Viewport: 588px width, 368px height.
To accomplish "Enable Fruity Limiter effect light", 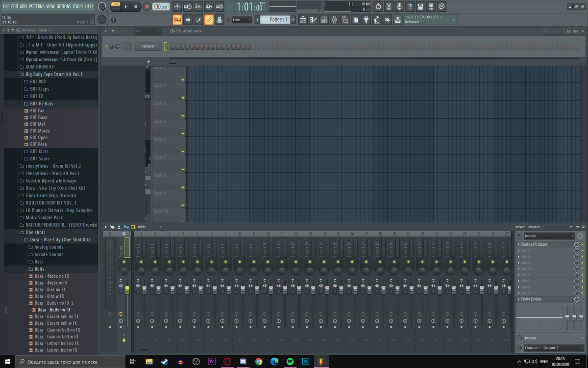I will coord(583,299).
